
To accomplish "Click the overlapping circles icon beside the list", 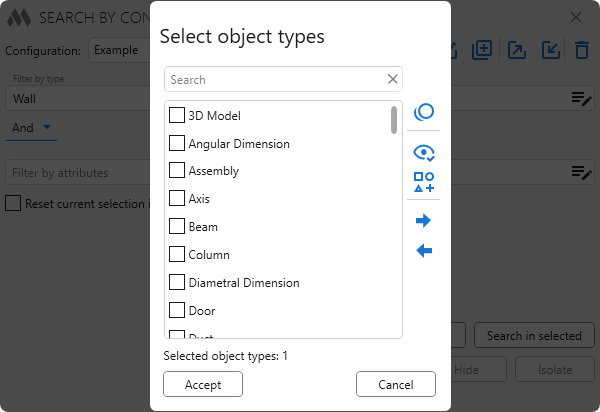I will click(424, 113).
